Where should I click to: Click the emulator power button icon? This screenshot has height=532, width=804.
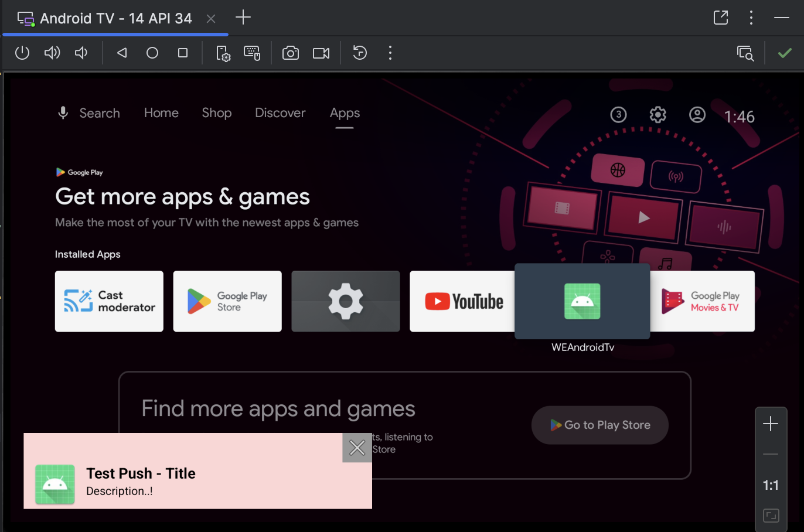point(22,53)
